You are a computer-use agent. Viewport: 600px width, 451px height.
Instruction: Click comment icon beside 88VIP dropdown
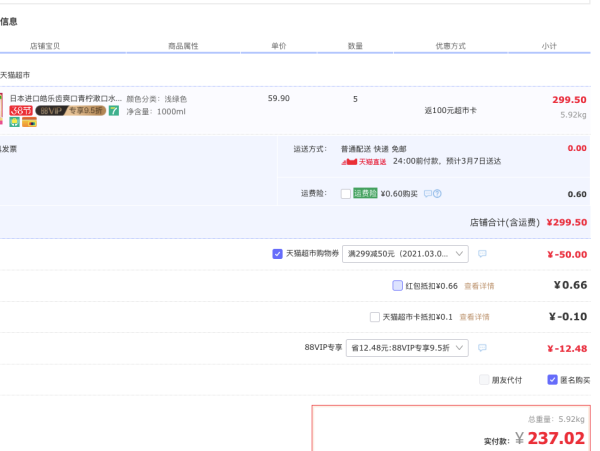point(482,348)
